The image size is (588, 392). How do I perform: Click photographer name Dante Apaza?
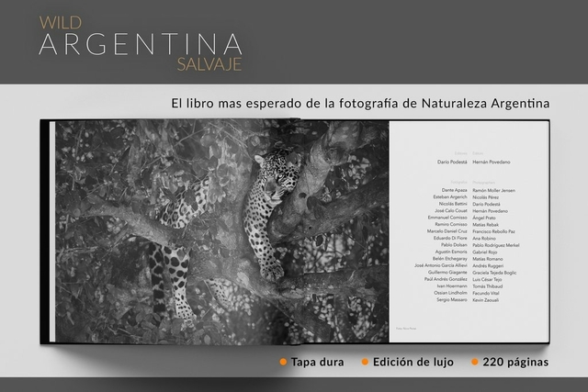[x=455, y=189]
